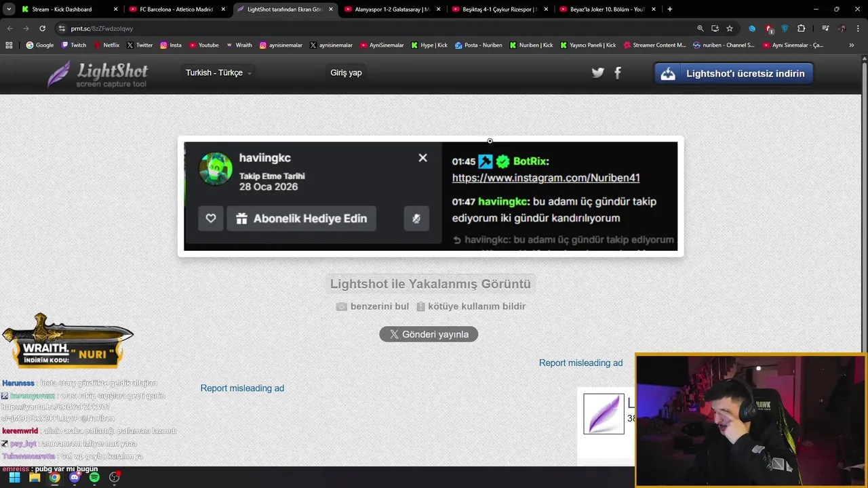
Task: Open the Chrome profile avatar
Action: coord(842,28)
